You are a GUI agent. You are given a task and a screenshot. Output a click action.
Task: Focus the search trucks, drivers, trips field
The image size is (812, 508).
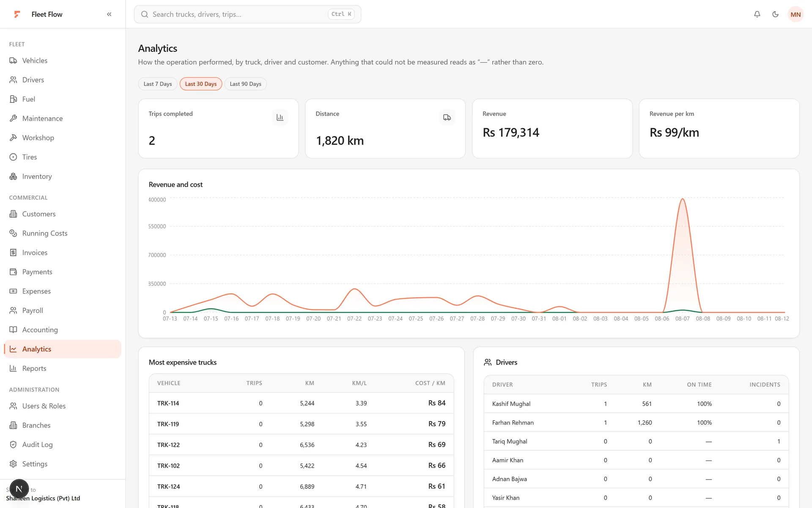point(247,14)
